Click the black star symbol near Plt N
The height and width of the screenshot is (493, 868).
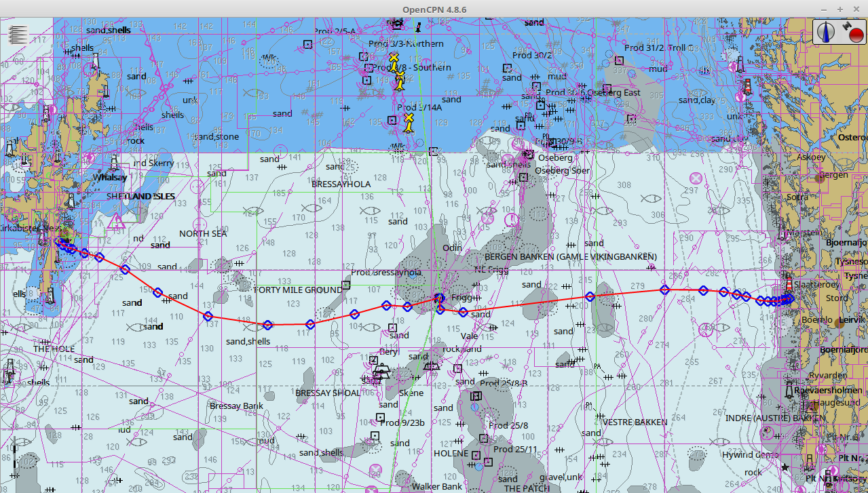(x=785, y=467)
